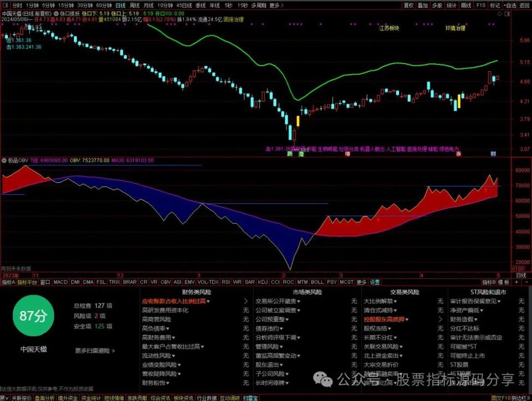This screenshot has width=532, height=401.
Task: Open 关联报价 bottom tab
Action: 22,398
